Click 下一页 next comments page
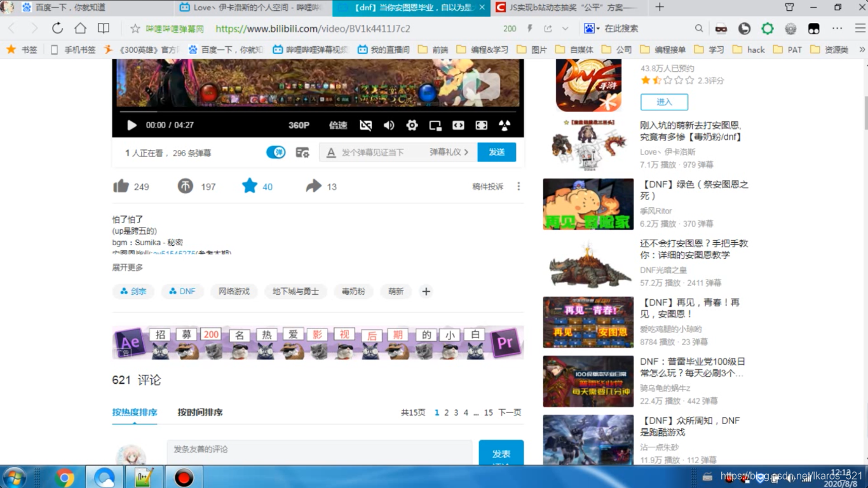 [x=510, y=413]
